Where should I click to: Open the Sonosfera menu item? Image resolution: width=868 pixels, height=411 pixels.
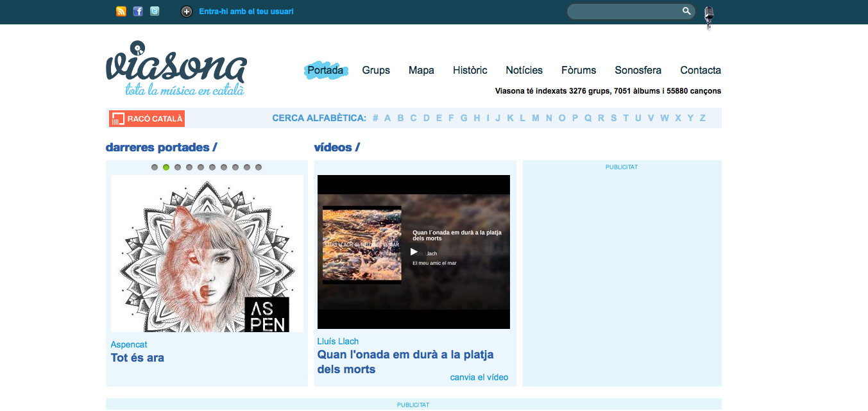click(x=638, y=71)
